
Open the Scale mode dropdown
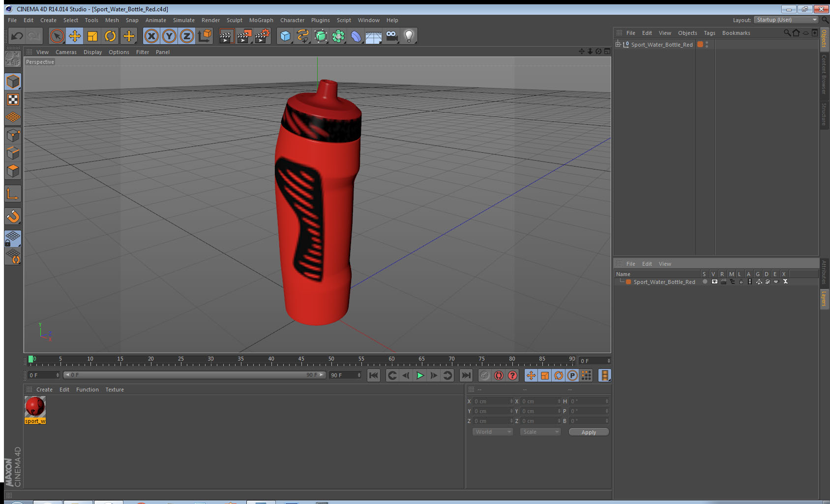540,432
